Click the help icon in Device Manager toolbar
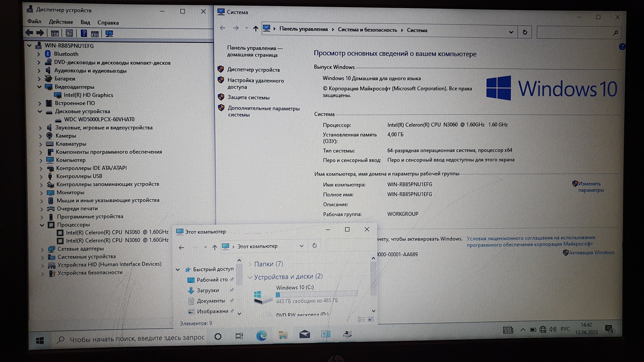 (x=84, y=33)
